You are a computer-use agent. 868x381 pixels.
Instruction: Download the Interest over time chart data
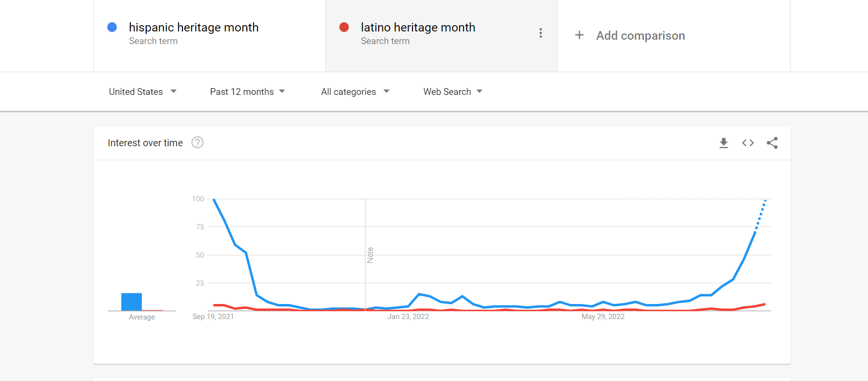[724, 143]
